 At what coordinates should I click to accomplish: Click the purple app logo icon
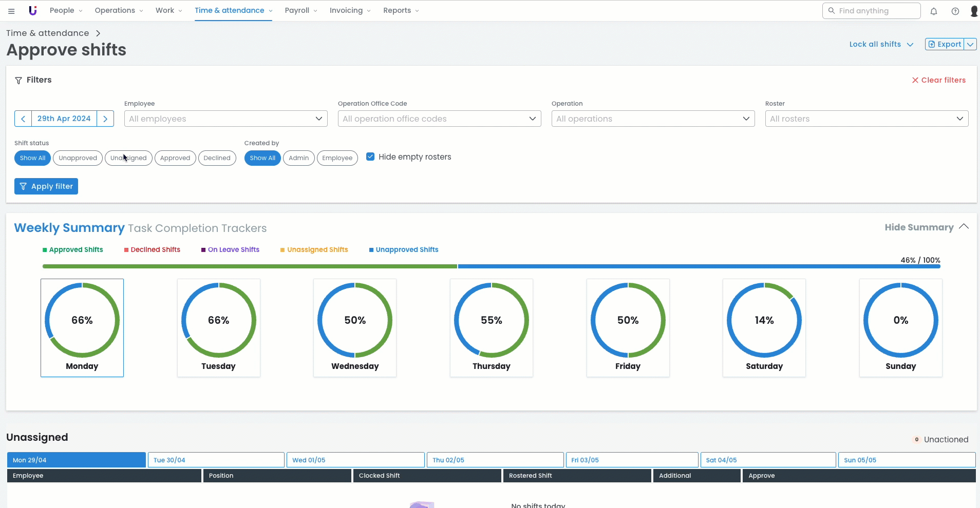33,11
